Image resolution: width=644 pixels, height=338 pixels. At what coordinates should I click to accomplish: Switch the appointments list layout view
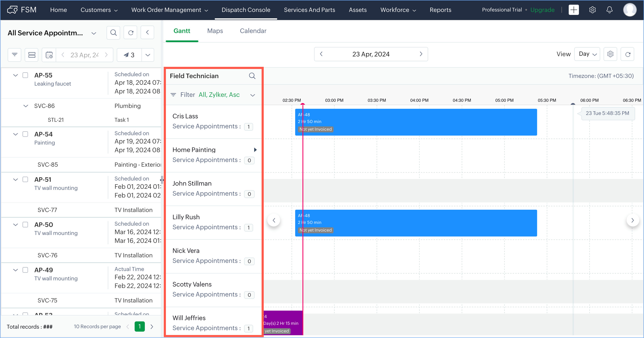31,55
